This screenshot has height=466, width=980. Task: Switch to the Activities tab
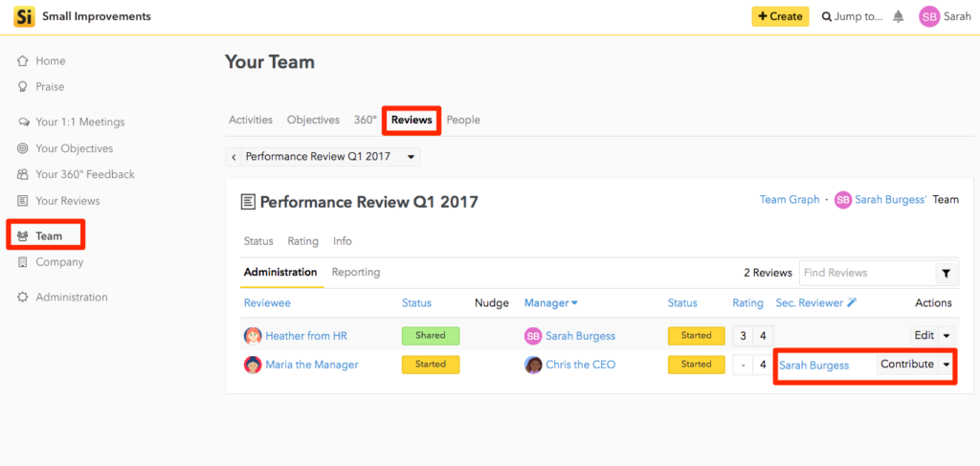point(251,120)
